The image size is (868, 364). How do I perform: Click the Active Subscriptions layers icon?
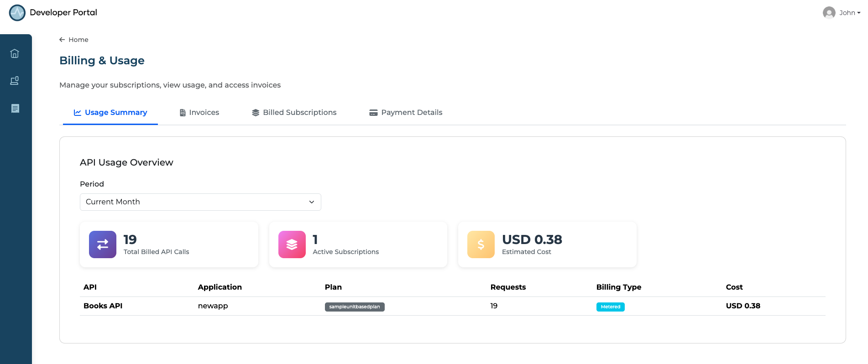tap(292, 244)
